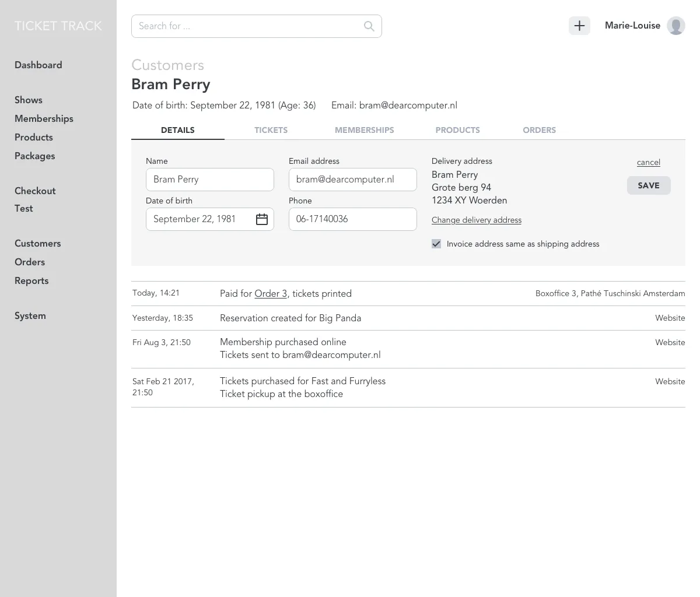
Task: Click the 'Yesterday, 18:35' timestamp
Action: (x=163, y=318)
